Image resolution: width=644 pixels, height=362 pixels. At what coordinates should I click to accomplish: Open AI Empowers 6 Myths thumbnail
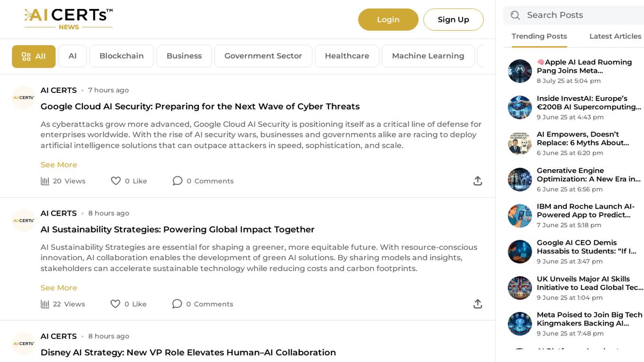click(520, 144)
